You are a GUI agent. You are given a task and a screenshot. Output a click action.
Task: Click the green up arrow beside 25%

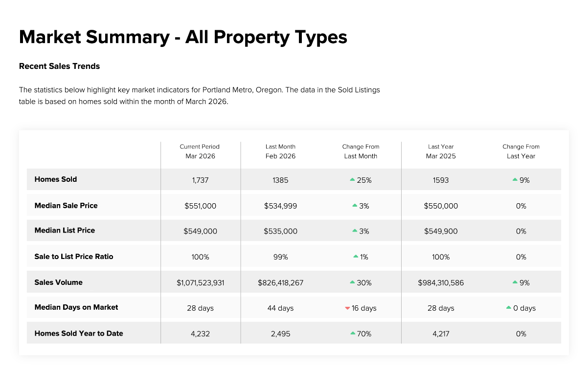tap(352, 180)
